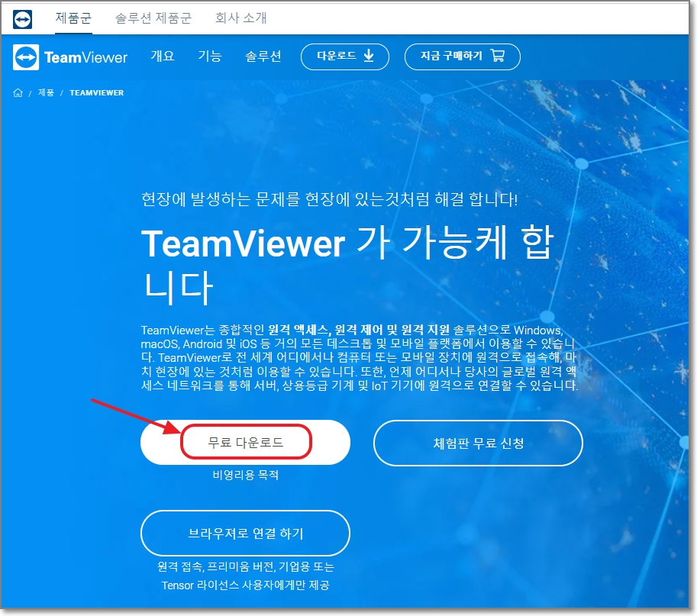Click the shopping cart icon beside 지금 구매하기
This screenshot has height=616, width=697.
498,56
